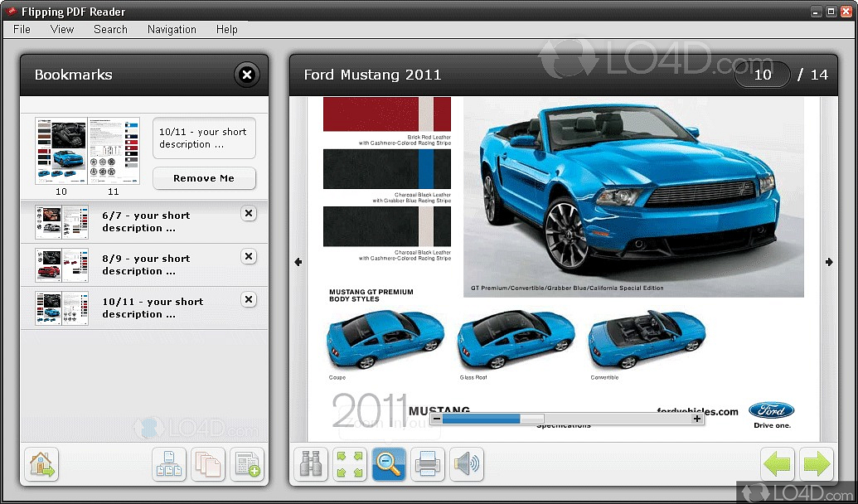Click the page number input field
Screen dimensions: 858x504
[x=762, y=75]
